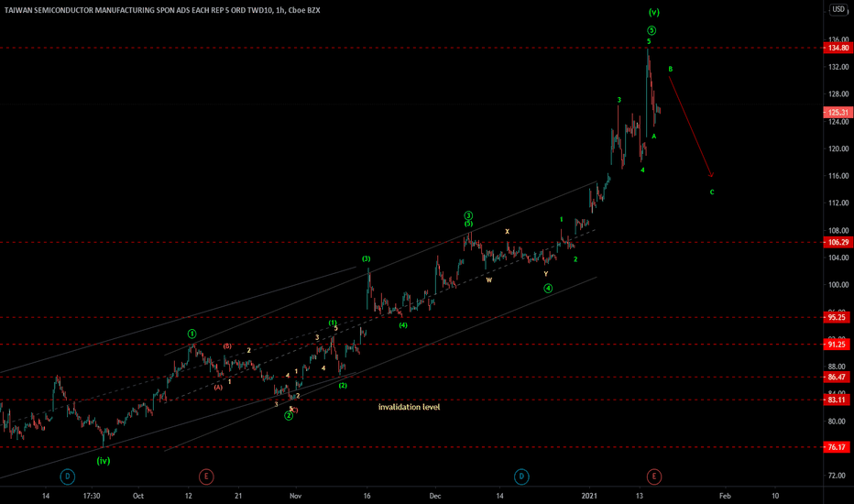Select the red projection arrow toward C
This screenshot has height=504, width=854.
690,127
